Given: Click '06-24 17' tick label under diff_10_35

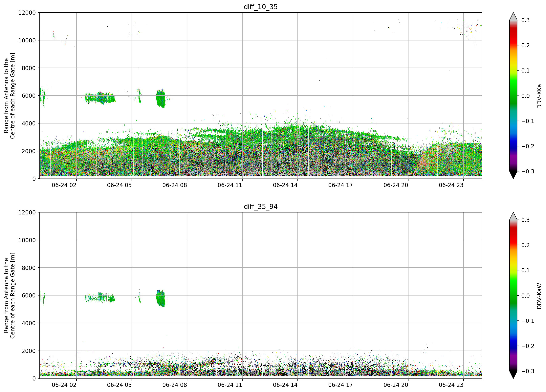Looking at the screenshot, I should click(341, 185).
